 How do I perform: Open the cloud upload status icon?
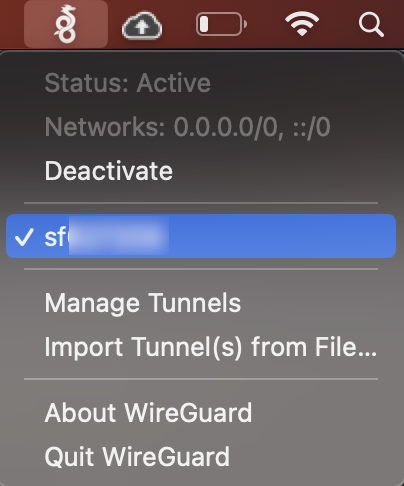(x=142, y=25)
